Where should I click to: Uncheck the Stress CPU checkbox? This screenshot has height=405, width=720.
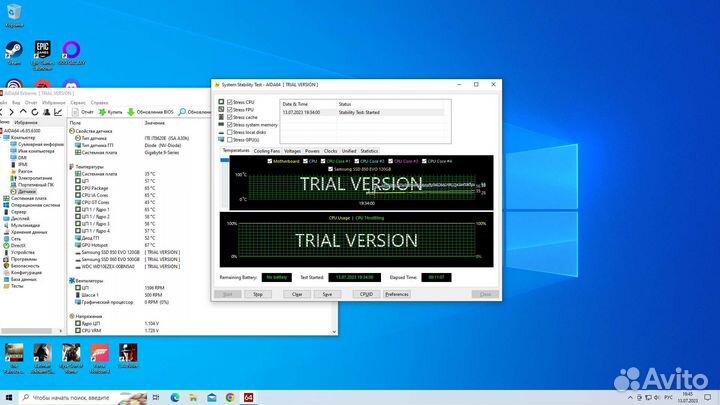tap(230, 103)
